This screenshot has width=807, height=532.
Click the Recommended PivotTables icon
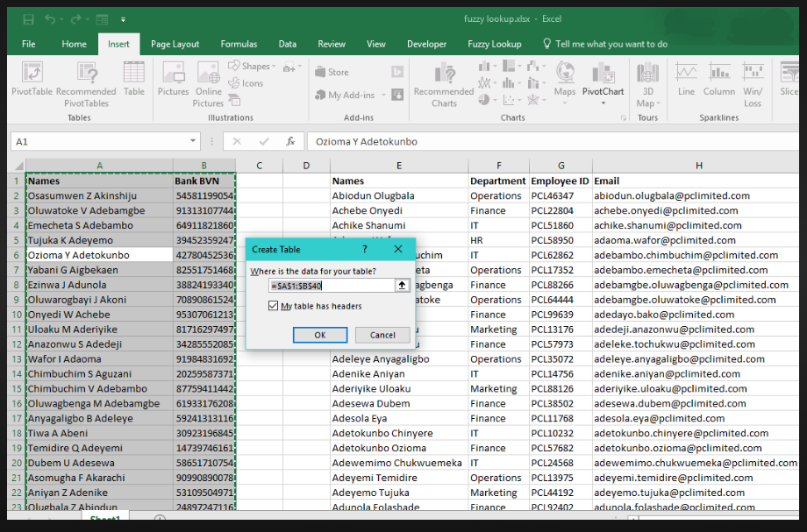click(x=86, y=74)
